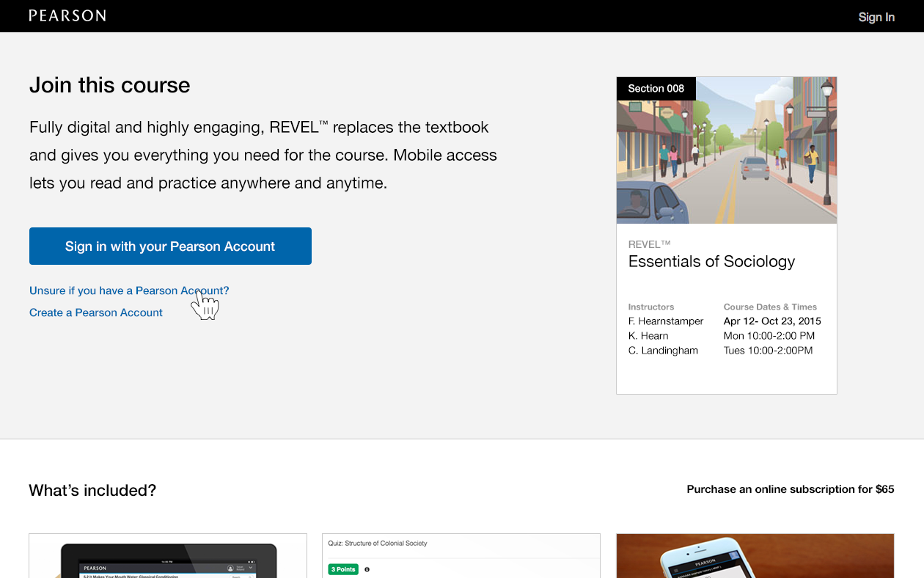Click the Instructors column label
Viewport: 924px width, 578px height.
pos(651,307)
